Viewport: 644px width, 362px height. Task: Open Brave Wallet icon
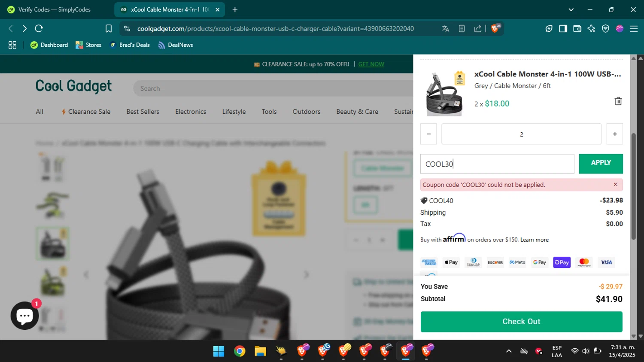pyautogui.click(x=577, y=29)
